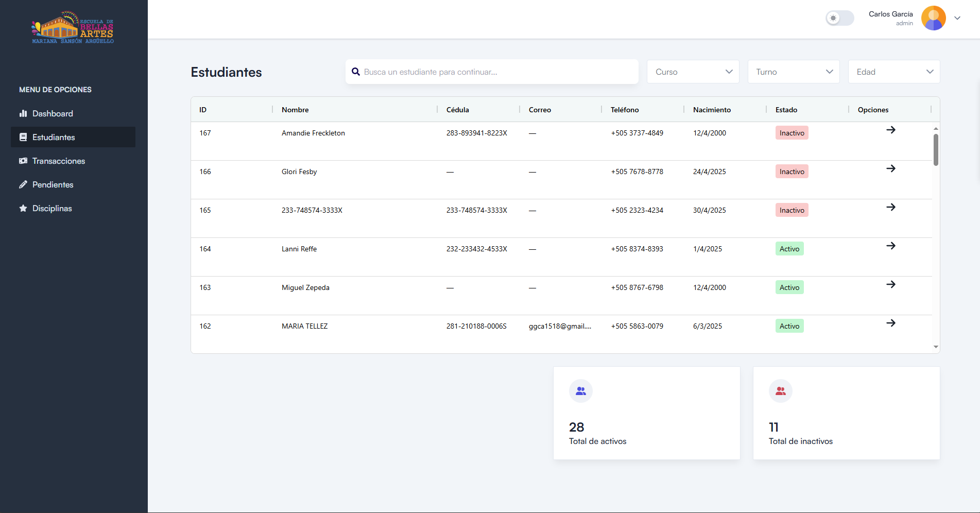Open Miguel Zepeda's row arrow
This screenshot has width=980, height=513.
tap(890, 284)
